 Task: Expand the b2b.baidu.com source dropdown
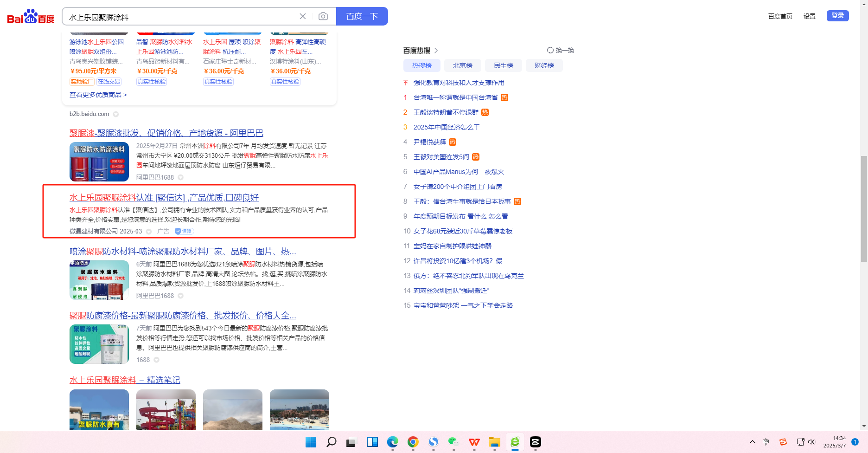(116, 114)
